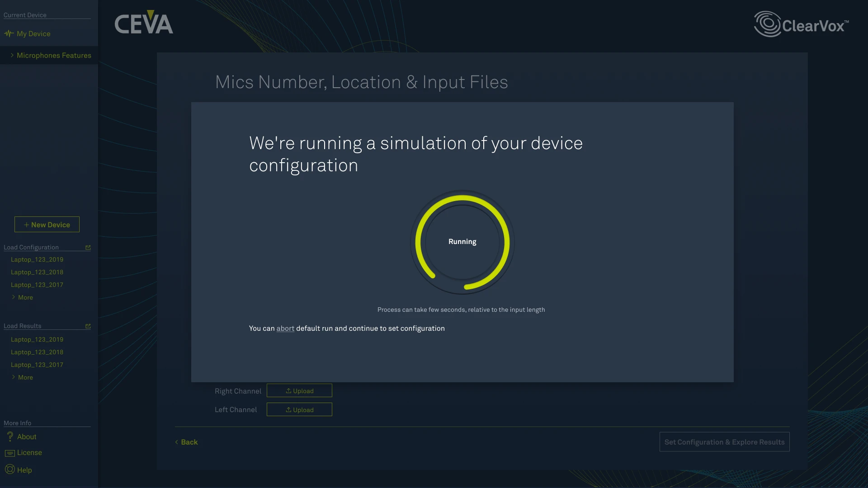Expand More under Load Results
The image size is (868, 488).
[x=25, y=377]
